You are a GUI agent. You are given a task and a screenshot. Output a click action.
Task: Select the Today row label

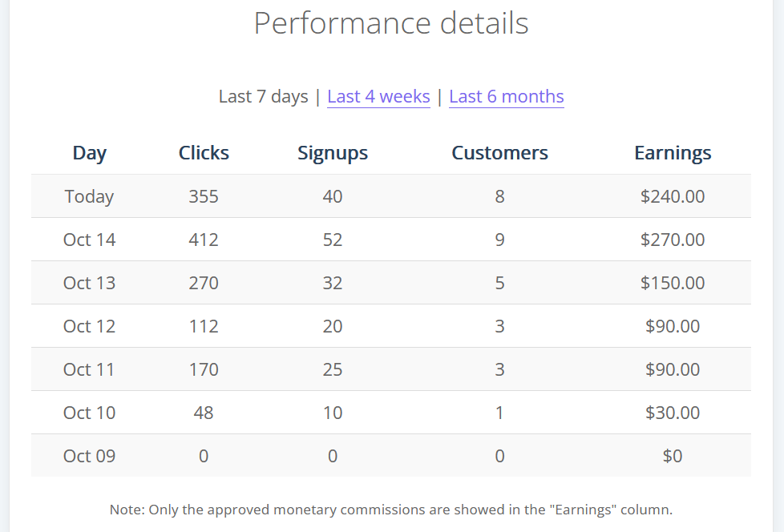pyautogui.click(x=90, y=196)
